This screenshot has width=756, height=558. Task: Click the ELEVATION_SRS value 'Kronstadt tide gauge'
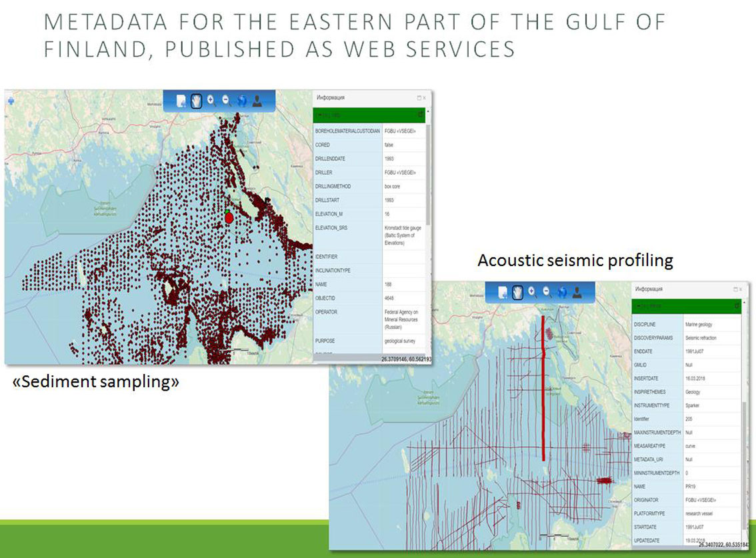403,227
